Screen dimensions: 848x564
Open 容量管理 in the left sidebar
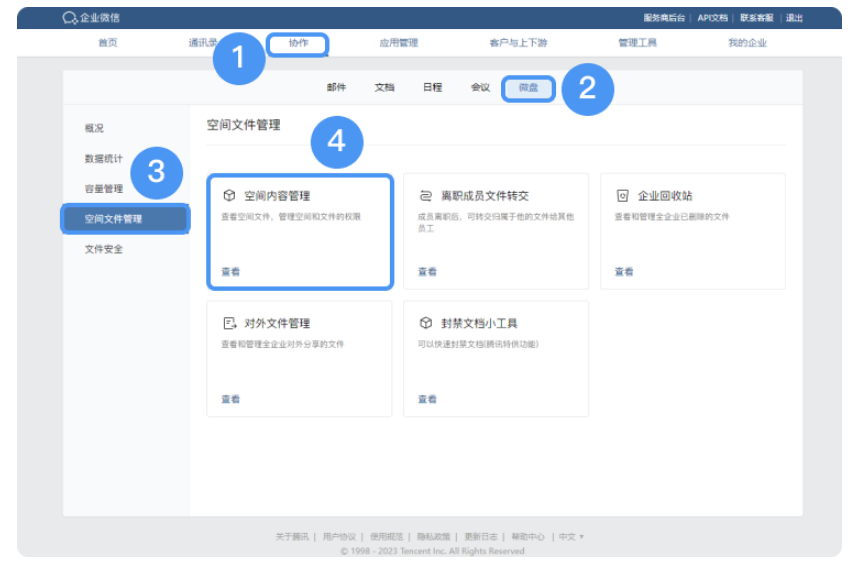104,189
